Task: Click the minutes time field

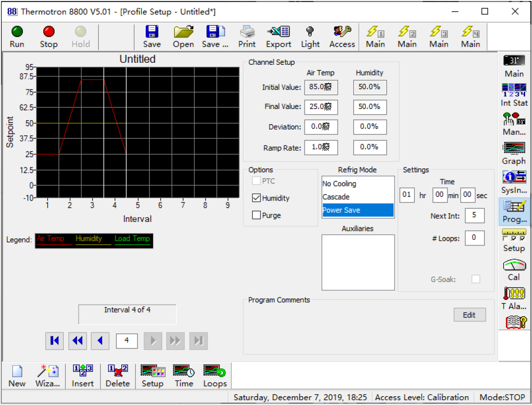Action: (x=440, y=195)
